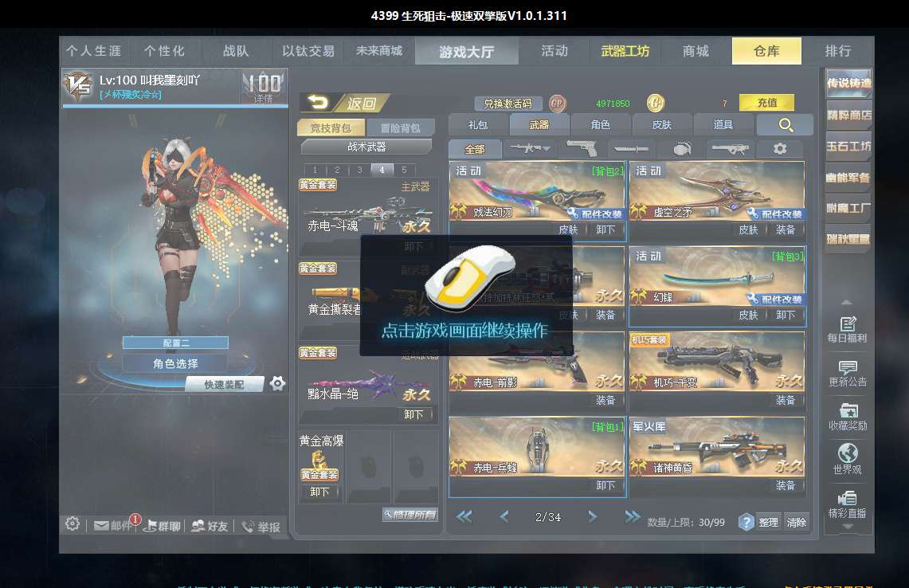Click 卸下 under 黯水晶-绝

tap(413, 414)
